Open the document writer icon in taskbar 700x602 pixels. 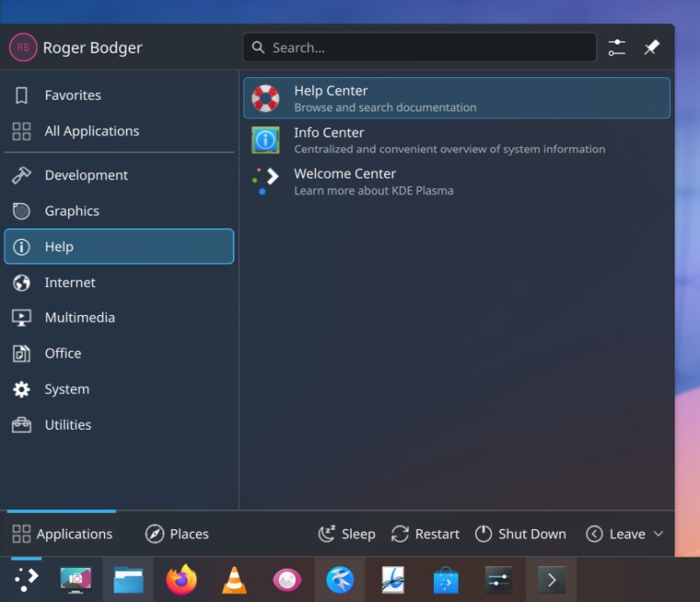coord(393,579)
